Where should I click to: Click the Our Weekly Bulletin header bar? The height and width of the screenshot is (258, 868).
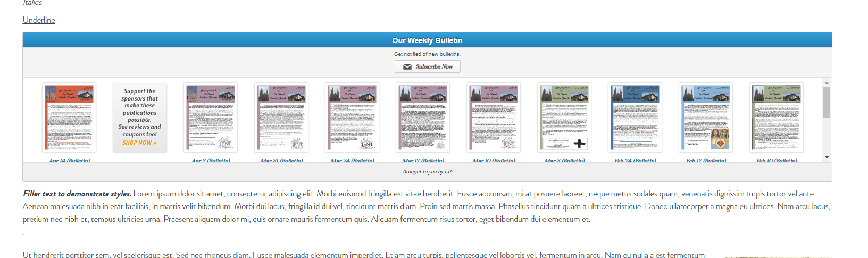[427, 40]
